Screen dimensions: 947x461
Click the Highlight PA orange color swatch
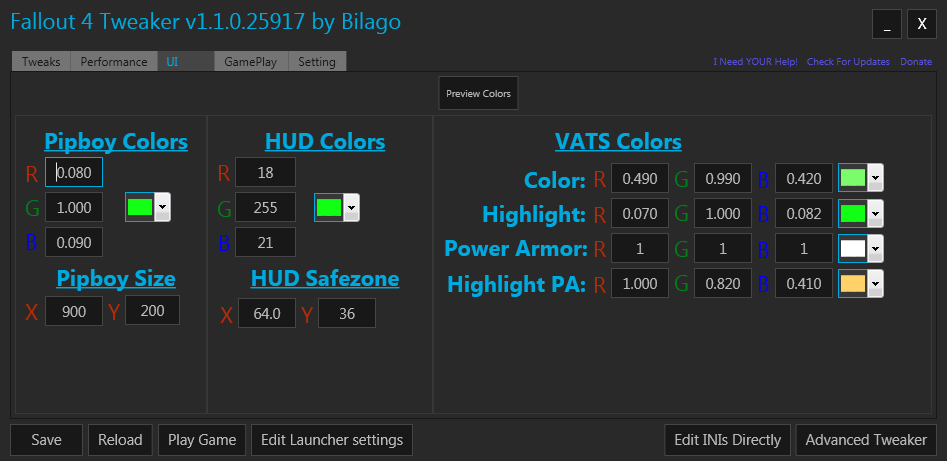click(x=852, y=284)
